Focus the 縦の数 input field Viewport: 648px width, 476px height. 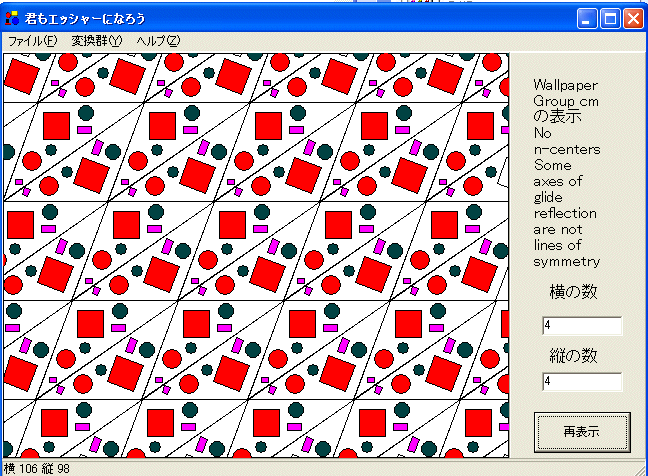[582, 381]
